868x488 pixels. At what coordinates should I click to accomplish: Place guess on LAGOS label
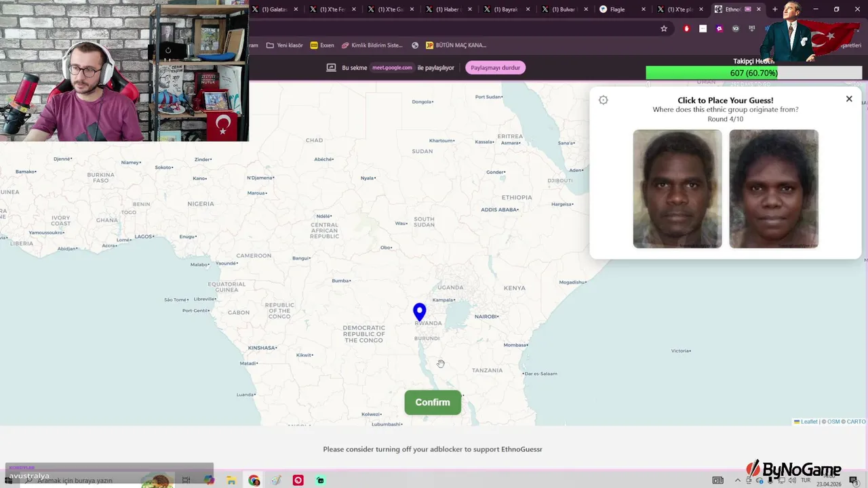144,237
